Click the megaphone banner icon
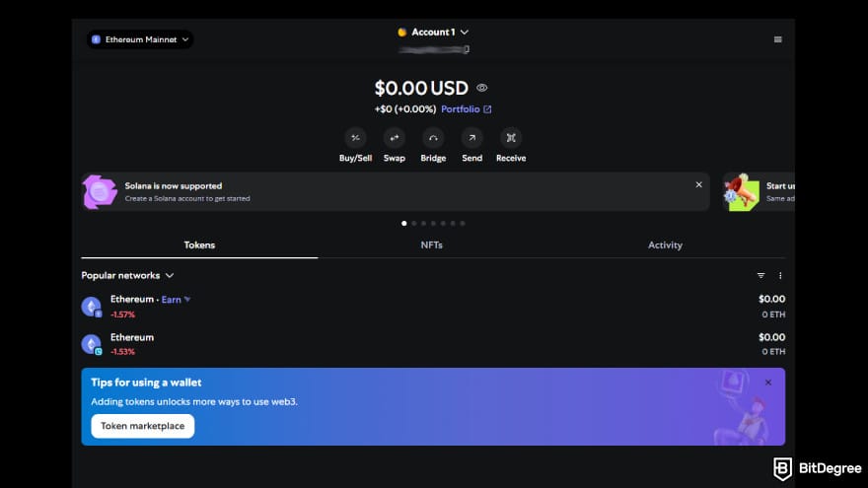 tap(742, 192)
